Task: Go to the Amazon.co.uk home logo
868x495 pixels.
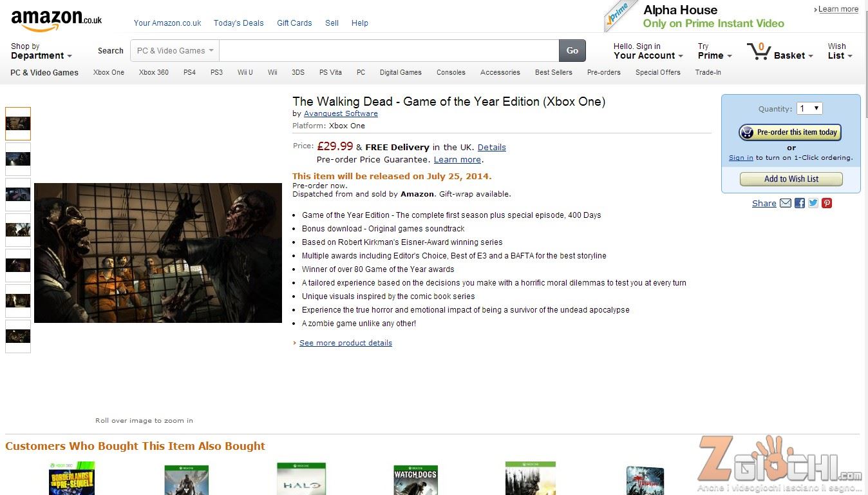Action: 56,20
